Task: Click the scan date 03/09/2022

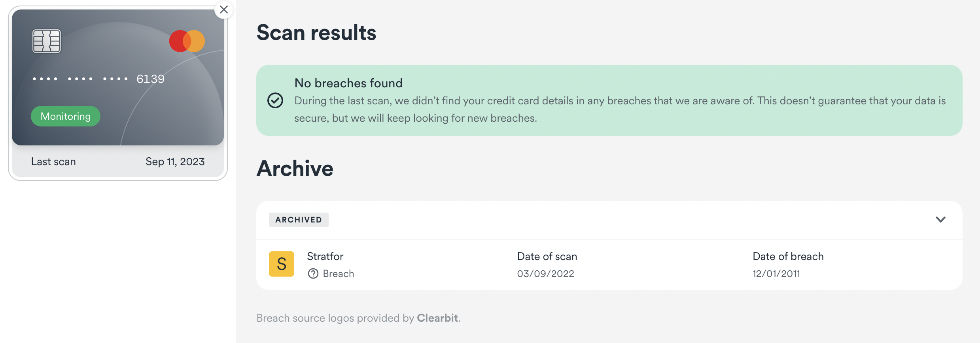Action: pos(545,273)
